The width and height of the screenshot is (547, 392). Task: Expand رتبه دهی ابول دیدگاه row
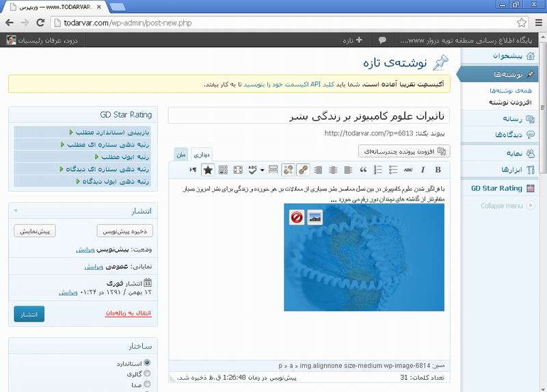click(83, 181)
